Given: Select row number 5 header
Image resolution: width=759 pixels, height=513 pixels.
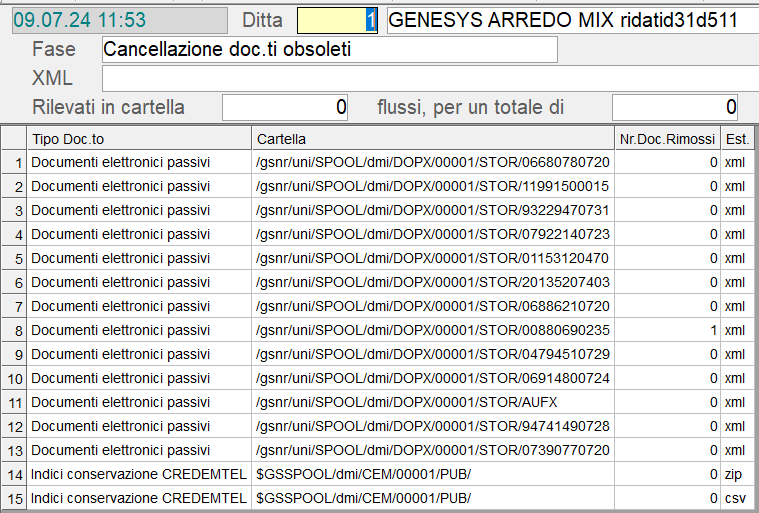Looking at the screenshot, I should (14, 258).
